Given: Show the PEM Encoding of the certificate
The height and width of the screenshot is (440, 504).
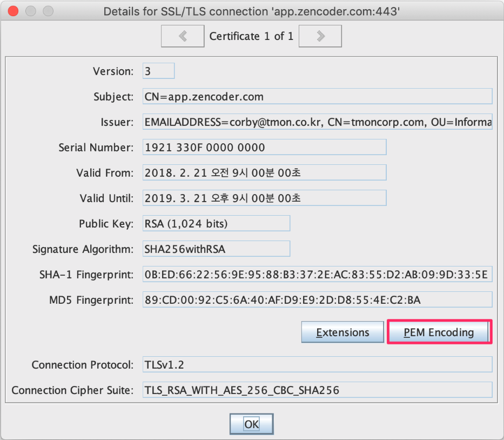Looking at the screenshot, I should pyautogui.click(x=439, y=332).
